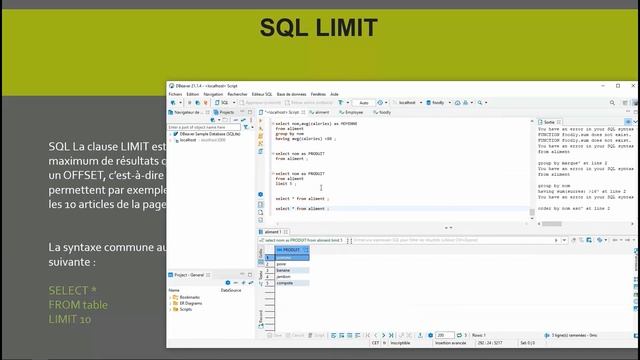Image resolution: width=640 pixels, height=360 pixels.
Task: Select the Sortie output tab
Action: [549, 122]
